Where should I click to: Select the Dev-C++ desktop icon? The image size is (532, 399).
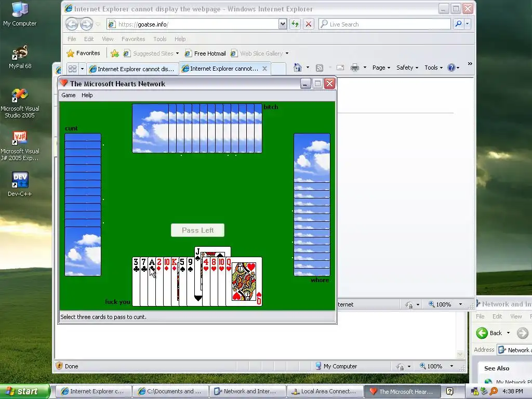click(20, 184)
